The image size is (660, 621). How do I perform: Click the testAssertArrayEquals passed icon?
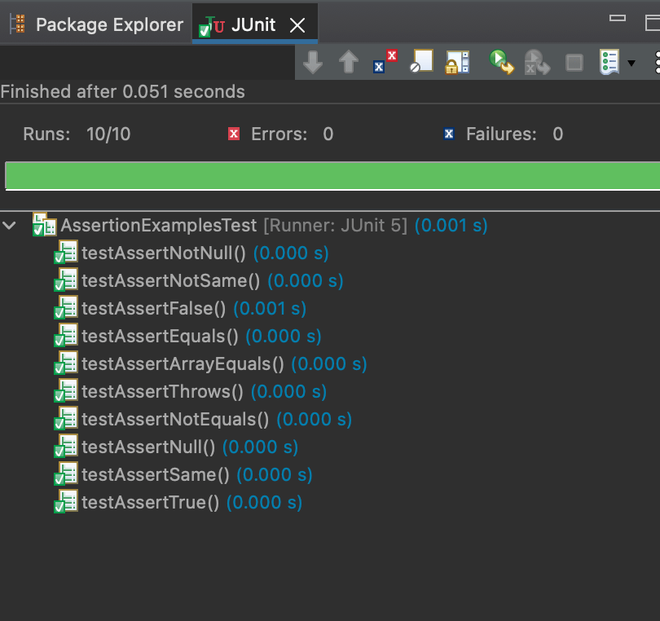click(x=66, y=363)
